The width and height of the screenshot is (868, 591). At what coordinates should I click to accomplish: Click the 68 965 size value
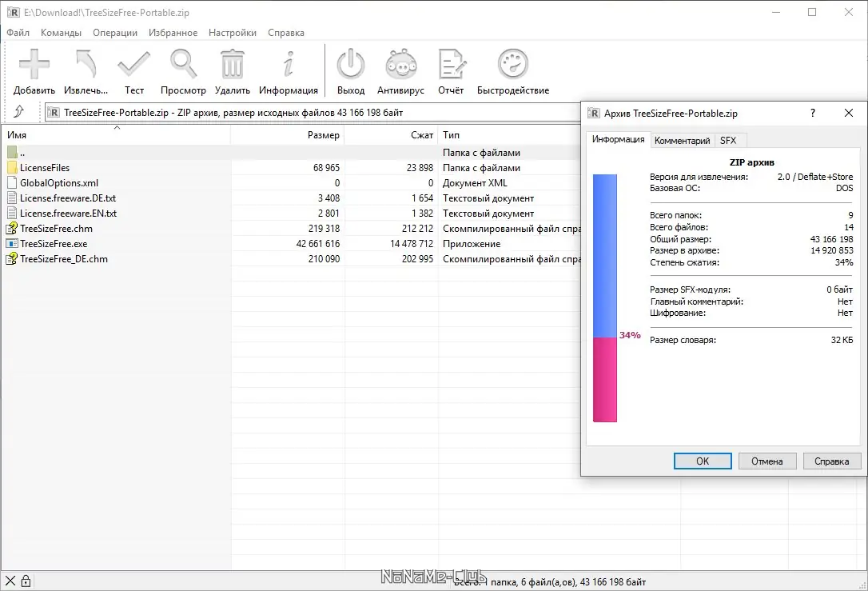pos(326,167)
